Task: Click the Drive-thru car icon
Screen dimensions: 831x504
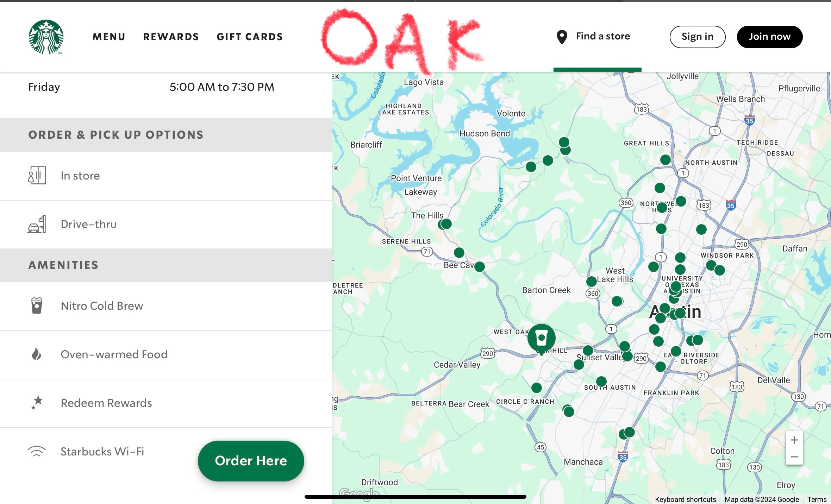Action: pos(37,224)
